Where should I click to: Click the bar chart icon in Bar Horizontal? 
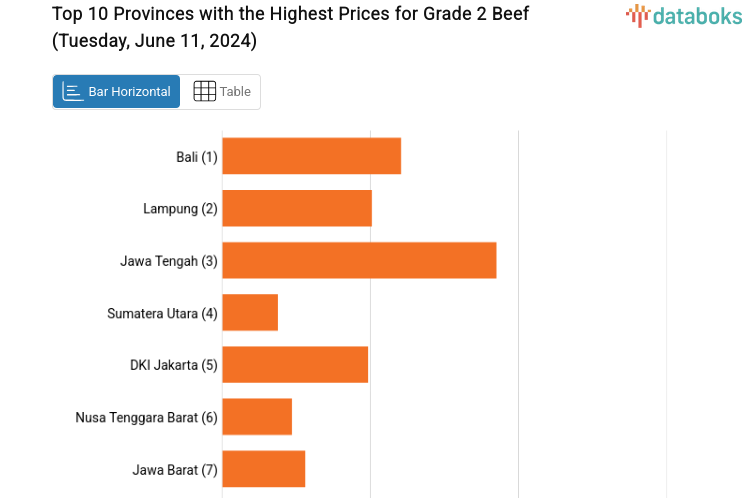73,91
